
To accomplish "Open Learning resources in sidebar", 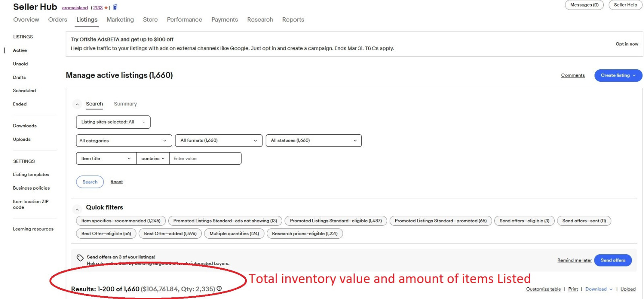I will pos(33,229).
